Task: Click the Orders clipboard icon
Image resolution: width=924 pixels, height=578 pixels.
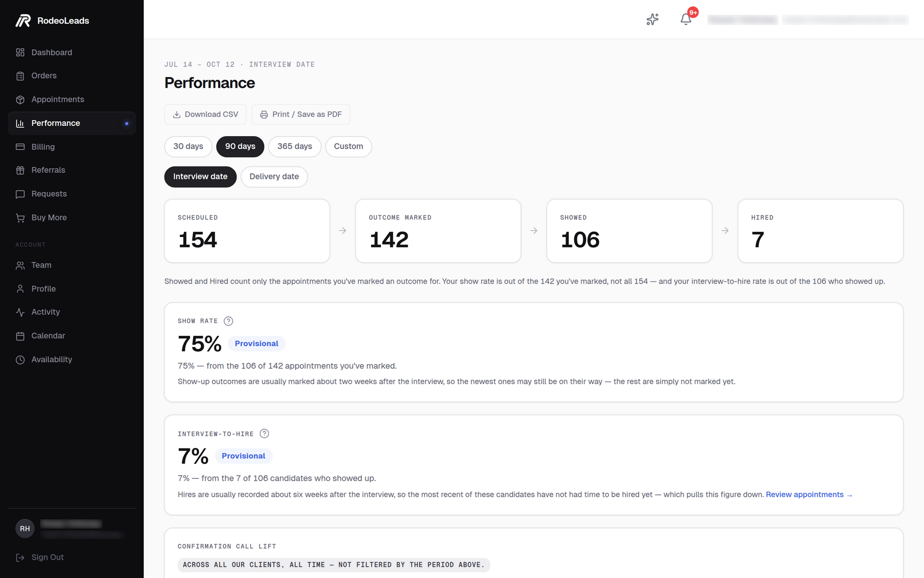Action: tap(20, 76)
